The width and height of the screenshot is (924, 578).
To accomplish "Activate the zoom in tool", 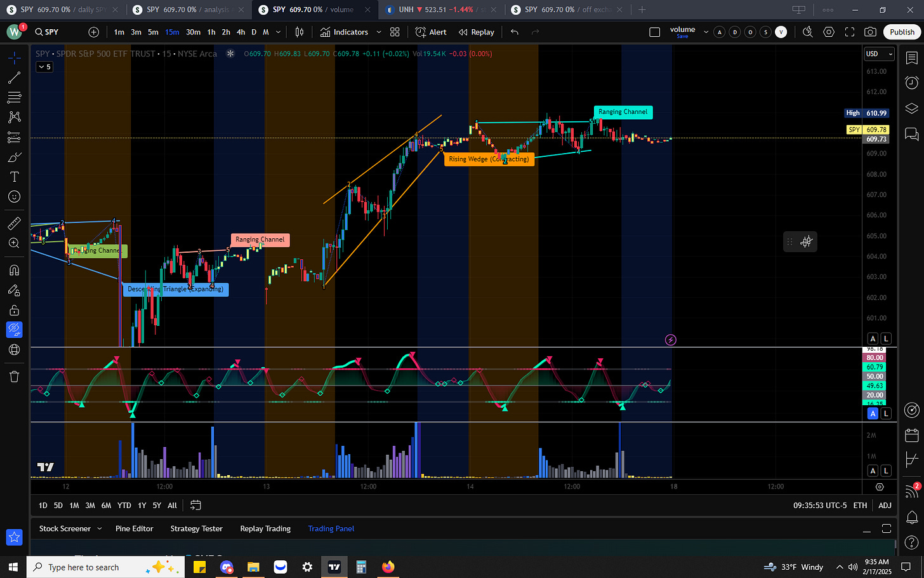I will tap(14, 243).
